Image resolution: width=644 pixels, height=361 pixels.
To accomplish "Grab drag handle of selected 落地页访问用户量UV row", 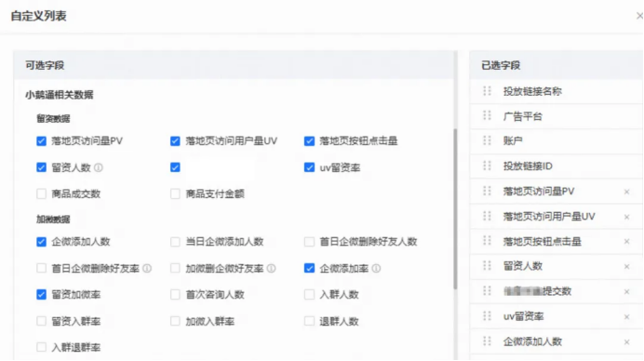I will 487,216.
